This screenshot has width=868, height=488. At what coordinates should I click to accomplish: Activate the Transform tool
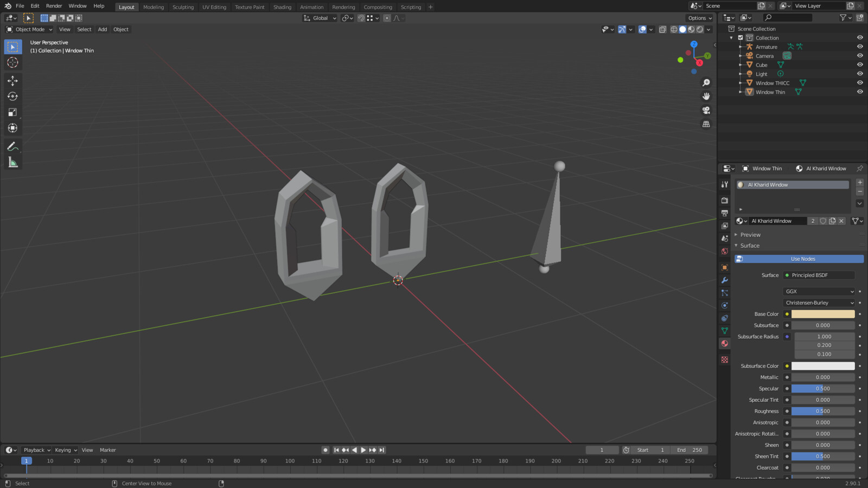click(x=13, y=128)
